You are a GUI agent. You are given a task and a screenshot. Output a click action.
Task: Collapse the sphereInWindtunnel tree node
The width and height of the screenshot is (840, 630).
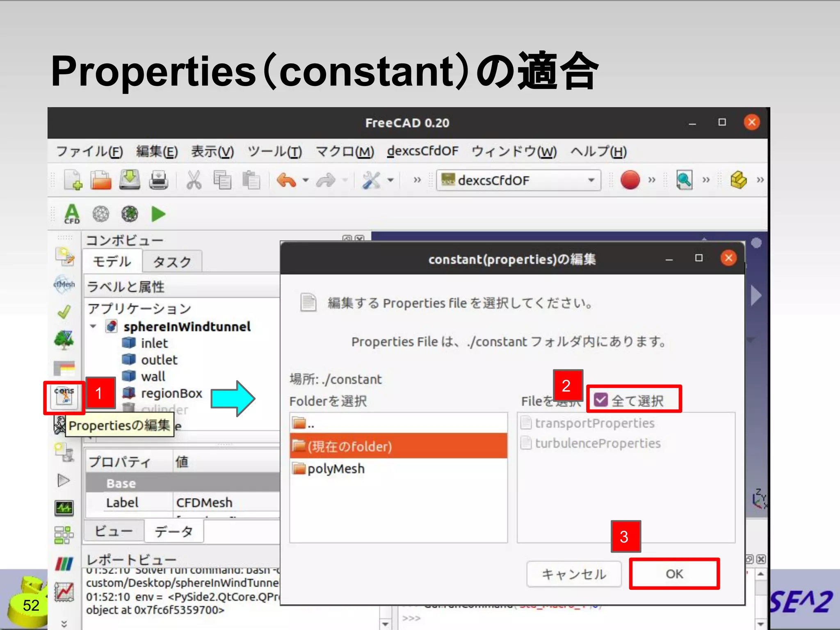pos(93,326)
